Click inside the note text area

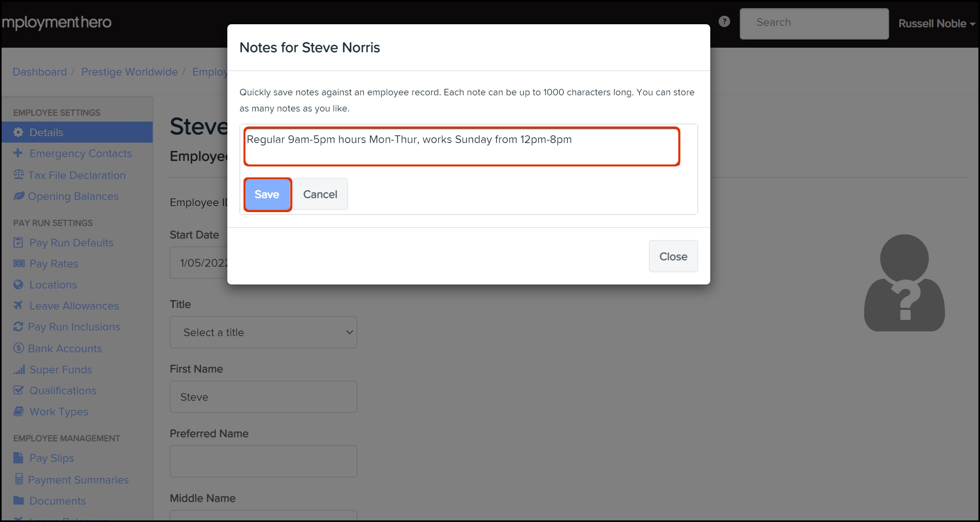tap(462, 146)
